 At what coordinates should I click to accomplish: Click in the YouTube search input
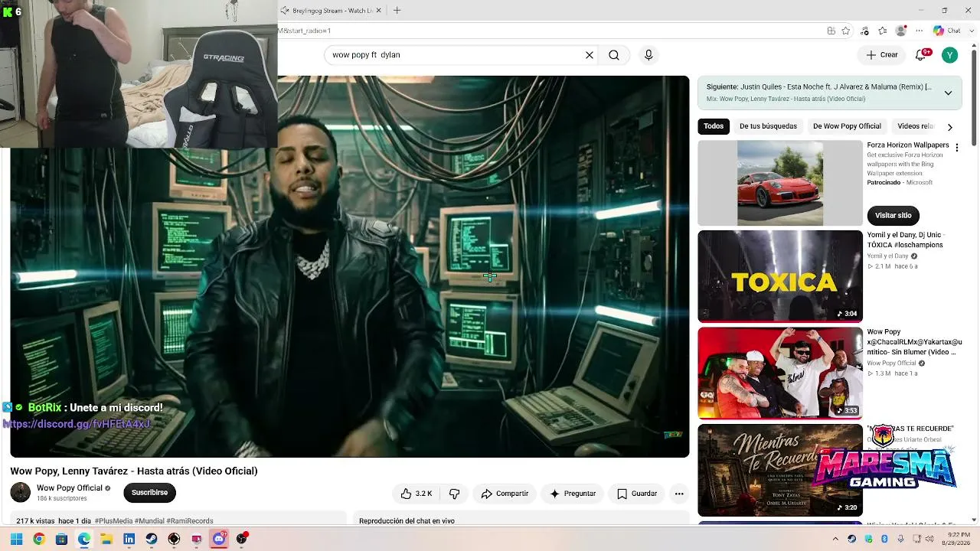coord(456,55)
